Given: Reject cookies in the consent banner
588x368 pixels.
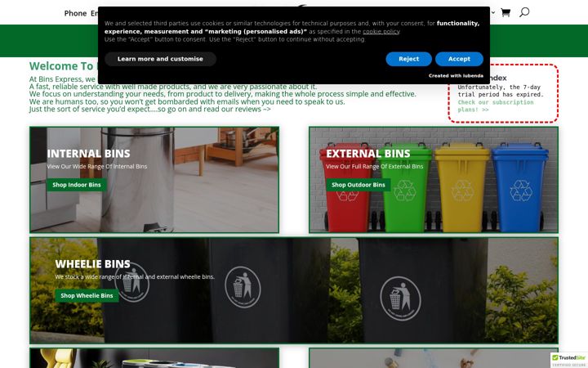Looking at the screenshot, I should tap(409, 59).
